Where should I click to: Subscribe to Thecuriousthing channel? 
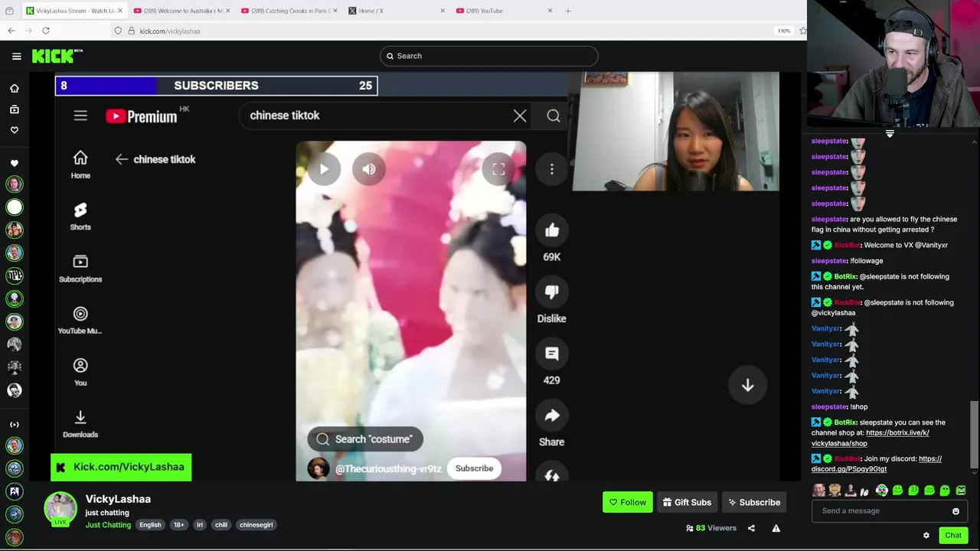tap(474, 468)
